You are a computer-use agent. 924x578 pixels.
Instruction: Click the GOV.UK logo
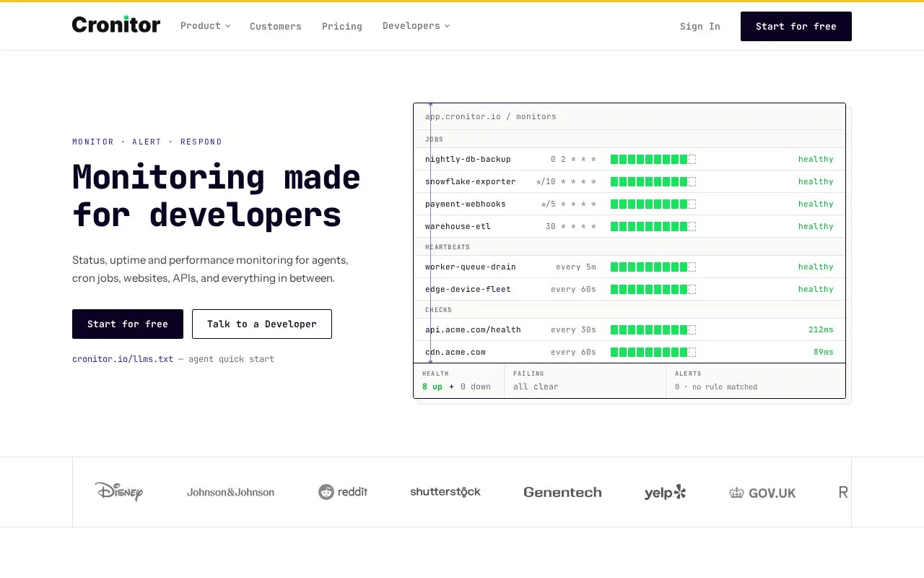click(x=762, y=493)
